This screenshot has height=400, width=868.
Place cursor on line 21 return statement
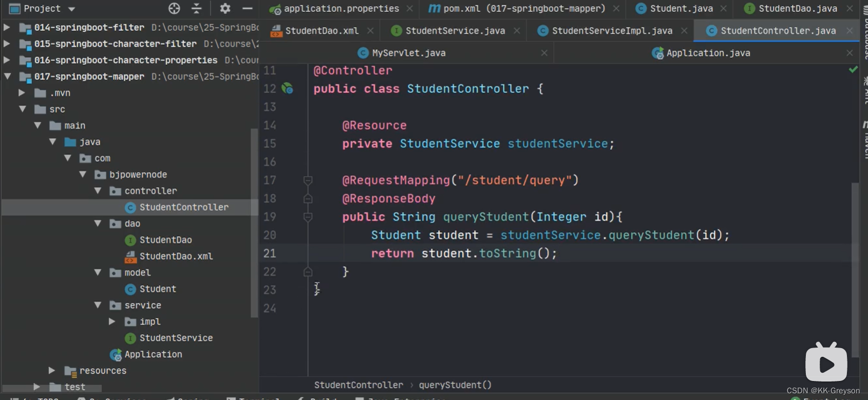pos(464,253)
